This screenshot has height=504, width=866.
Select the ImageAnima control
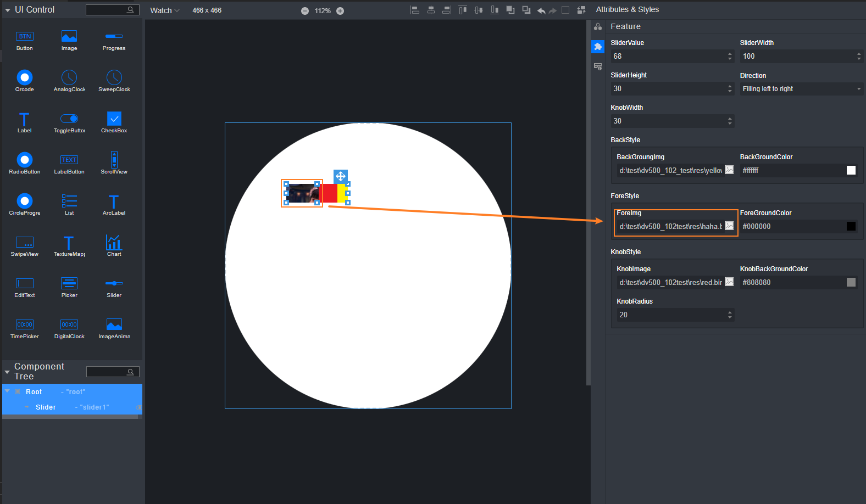click(x=114, y=325)
